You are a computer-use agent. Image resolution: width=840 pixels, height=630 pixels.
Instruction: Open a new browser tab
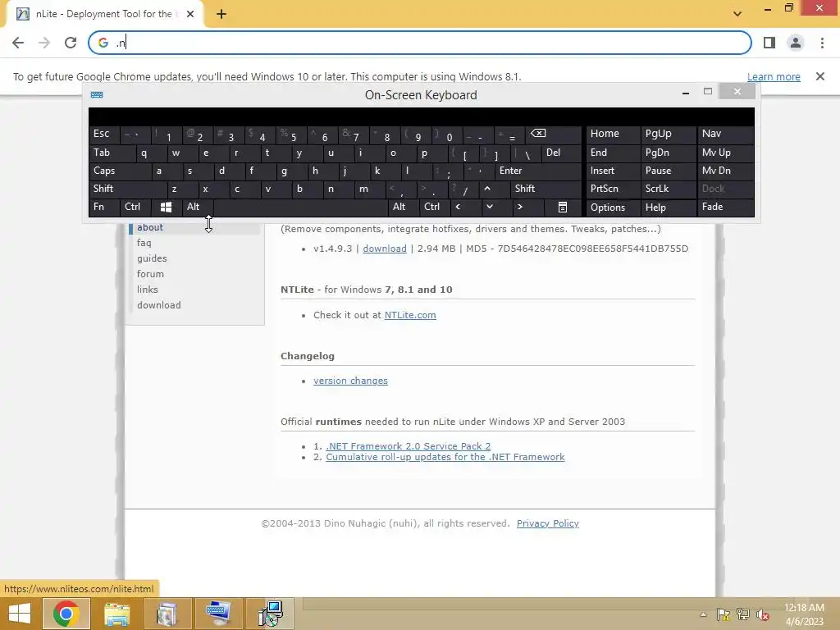pos(221,14)
